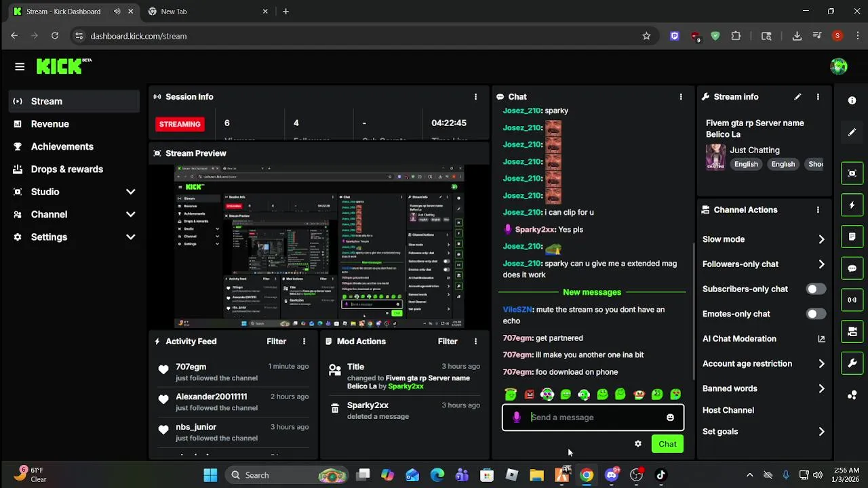
Task: Open Mod Actions Filter dropdown
Action: click(x=448, y=342)
